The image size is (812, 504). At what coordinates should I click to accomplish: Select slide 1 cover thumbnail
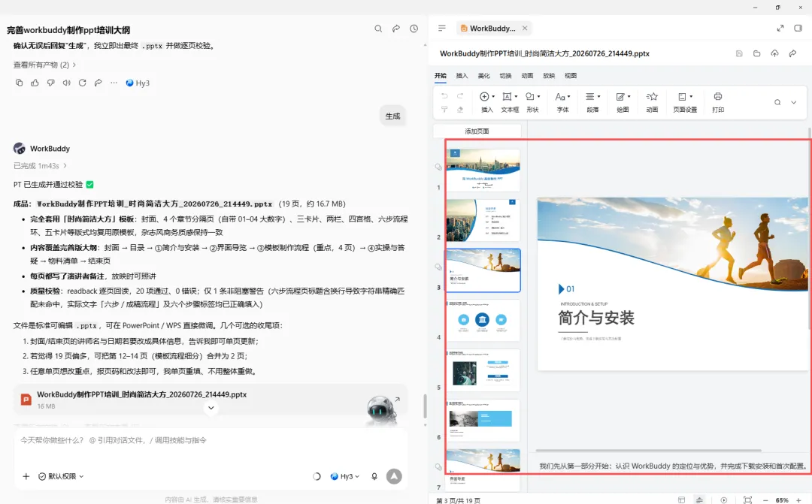coord(483,171)
